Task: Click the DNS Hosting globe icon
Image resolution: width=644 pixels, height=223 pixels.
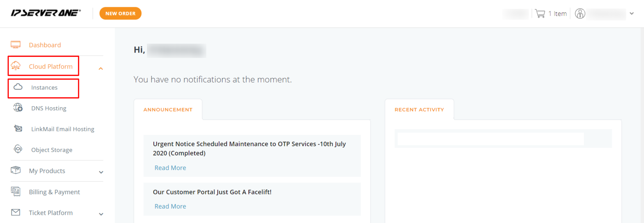Action: point(18,108)
